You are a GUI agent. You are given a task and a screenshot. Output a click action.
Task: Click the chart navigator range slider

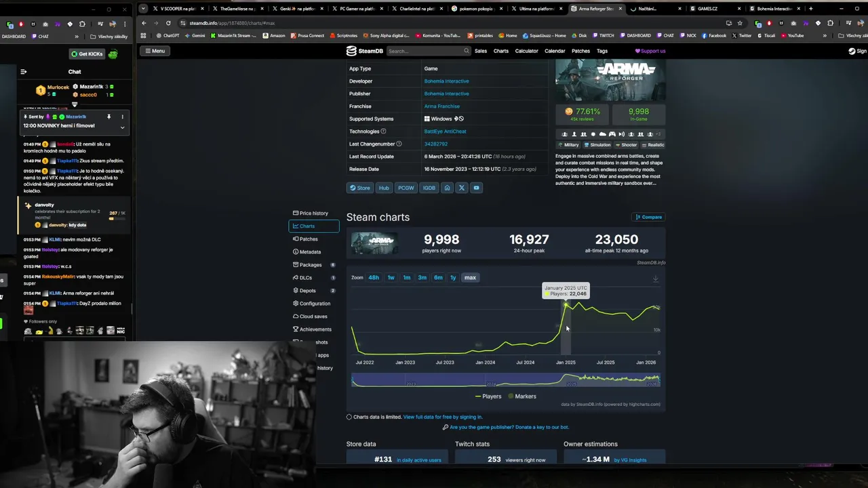pyautogui.click(x=505, y=380)
